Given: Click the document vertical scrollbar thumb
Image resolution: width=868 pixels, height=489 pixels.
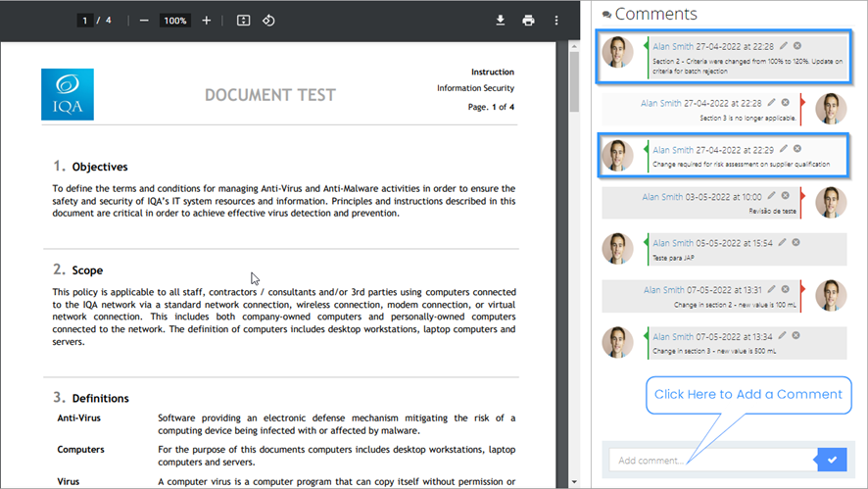Looking at the screenshot, I should click(574, 82).
